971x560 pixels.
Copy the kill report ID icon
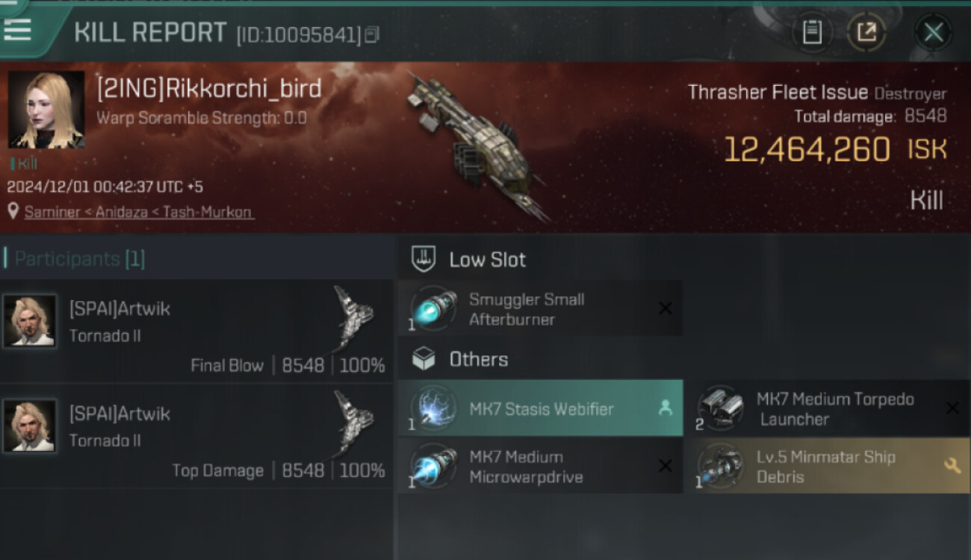point(372,34)
